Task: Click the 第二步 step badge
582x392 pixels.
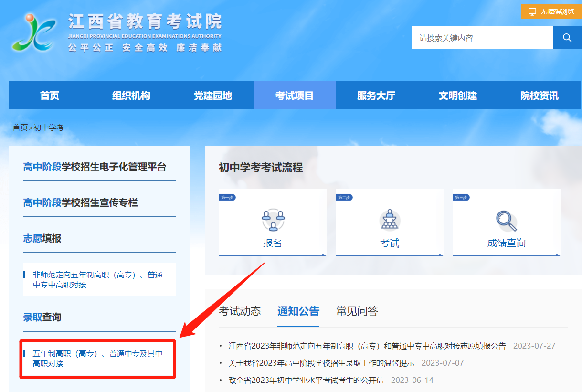Action: tap(344, 197)
